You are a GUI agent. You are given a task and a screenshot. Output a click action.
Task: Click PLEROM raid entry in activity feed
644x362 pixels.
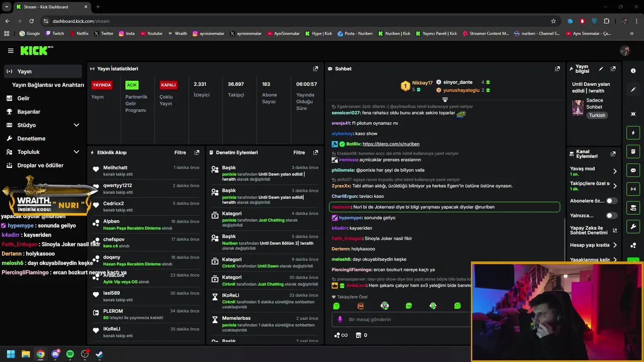click(146, 314)
